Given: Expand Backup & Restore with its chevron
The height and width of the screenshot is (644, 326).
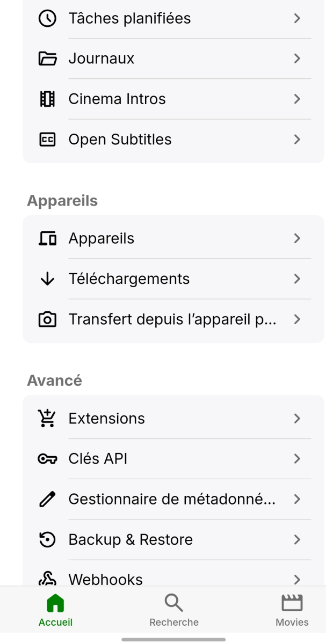Looking at the screenshot, I should [297, 539].
